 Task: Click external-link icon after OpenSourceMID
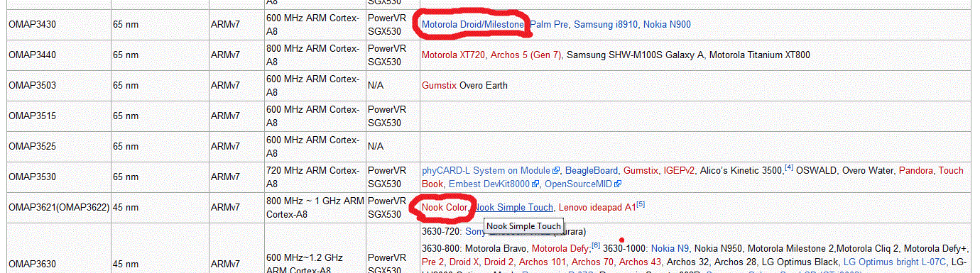point(618,184)
